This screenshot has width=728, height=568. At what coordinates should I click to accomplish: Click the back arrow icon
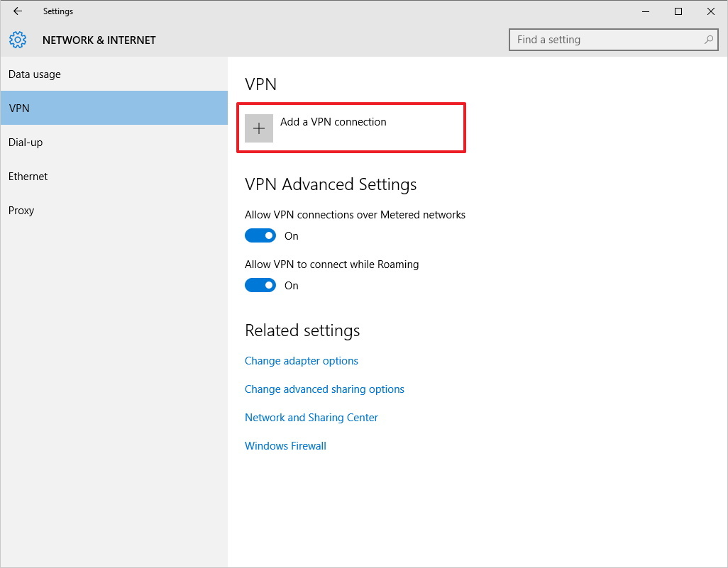click(18, 11)
